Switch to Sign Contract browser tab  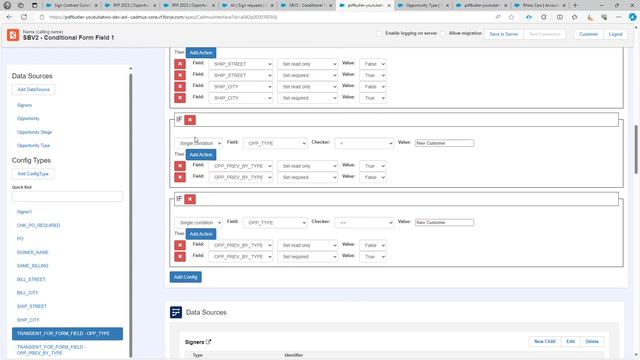pos(71,5)
